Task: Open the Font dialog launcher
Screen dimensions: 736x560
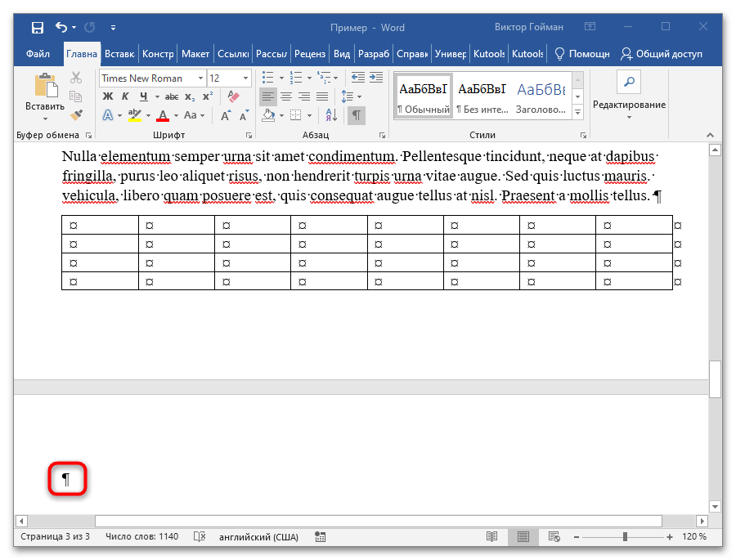Action: [x=249, y=136]
